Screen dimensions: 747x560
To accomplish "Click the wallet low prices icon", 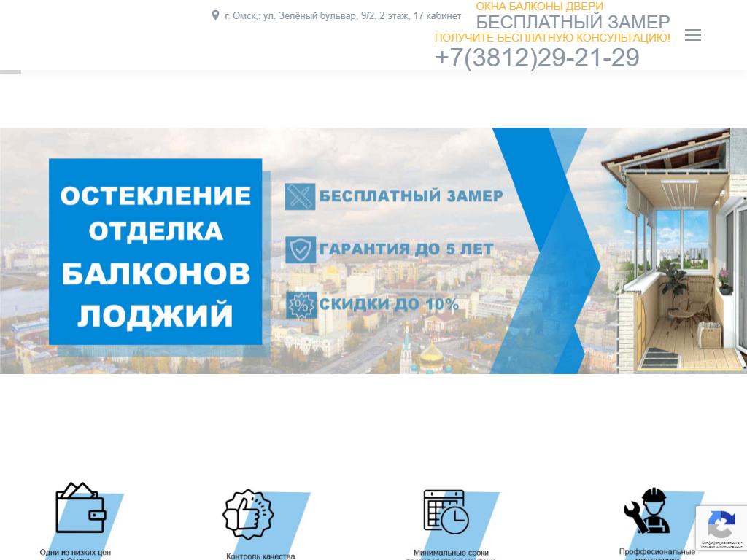I will coord(80,508).
